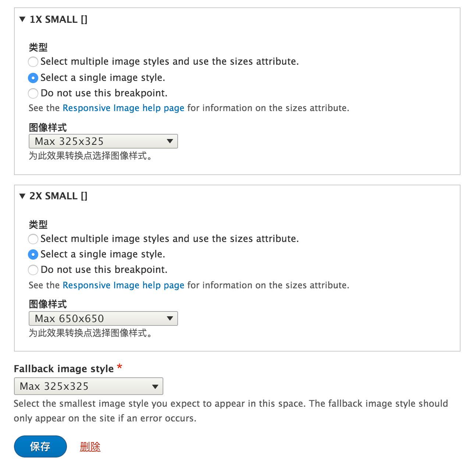Collapse the 2X SMALL section triangle

[x=22, y=196]
